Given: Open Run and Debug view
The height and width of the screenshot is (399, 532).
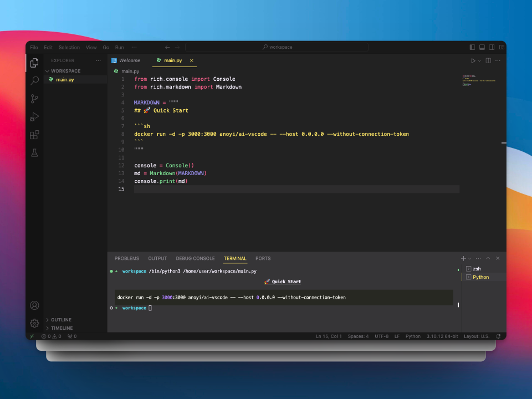Looking at the screenshot, I should [34, 117].
